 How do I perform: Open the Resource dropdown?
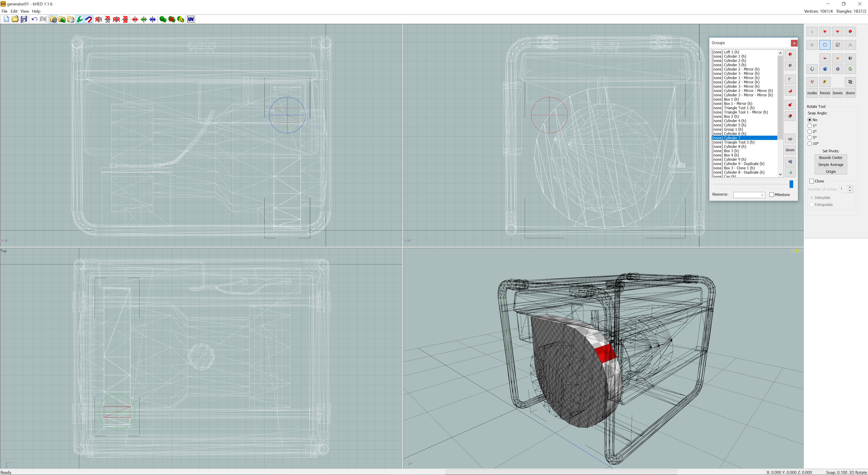749,195
